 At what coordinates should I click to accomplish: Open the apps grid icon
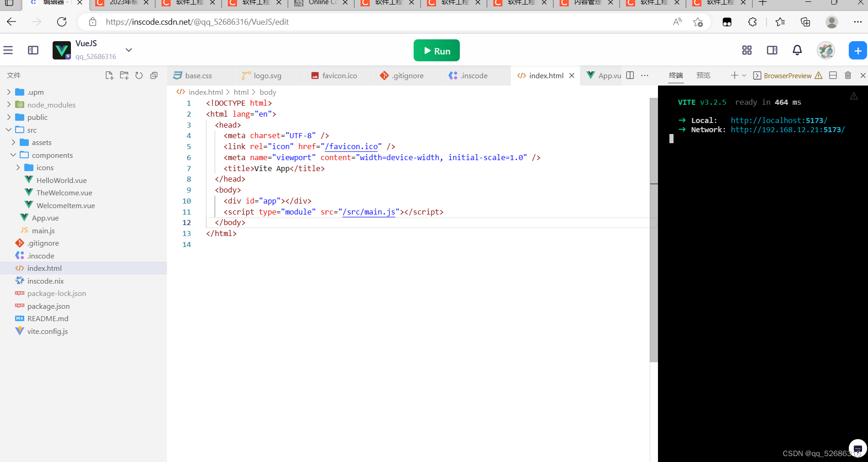pyautogui.click(x=747, y=50)
